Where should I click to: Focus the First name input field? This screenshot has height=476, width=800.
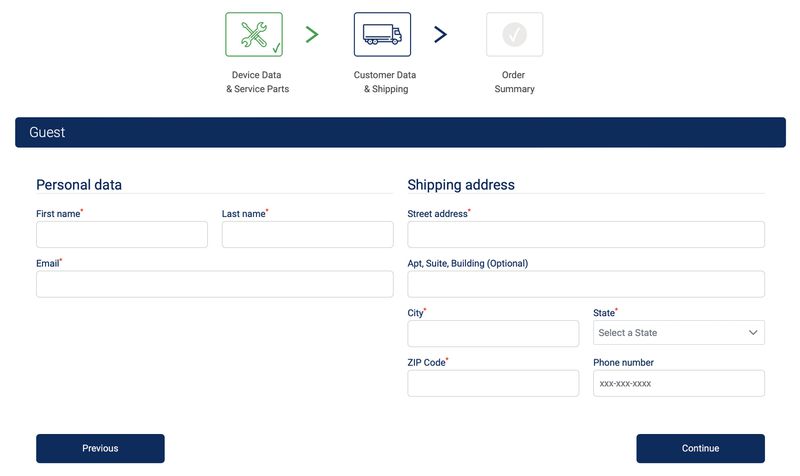(x=122, y=235)
